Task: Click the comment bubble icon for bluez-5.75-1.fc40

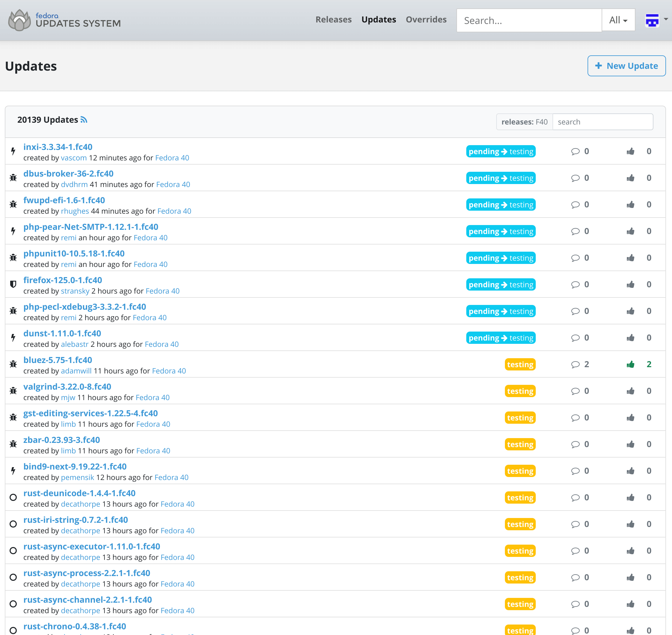Action: (575, 364)
